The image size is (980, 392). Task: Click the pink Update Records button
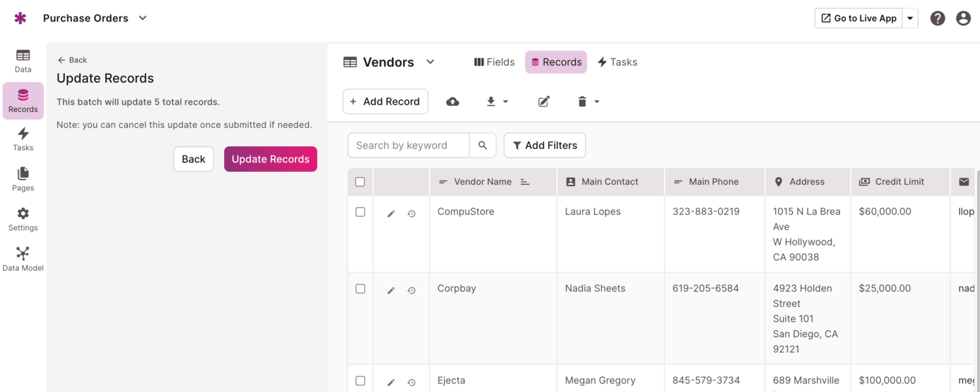[270, 159]
